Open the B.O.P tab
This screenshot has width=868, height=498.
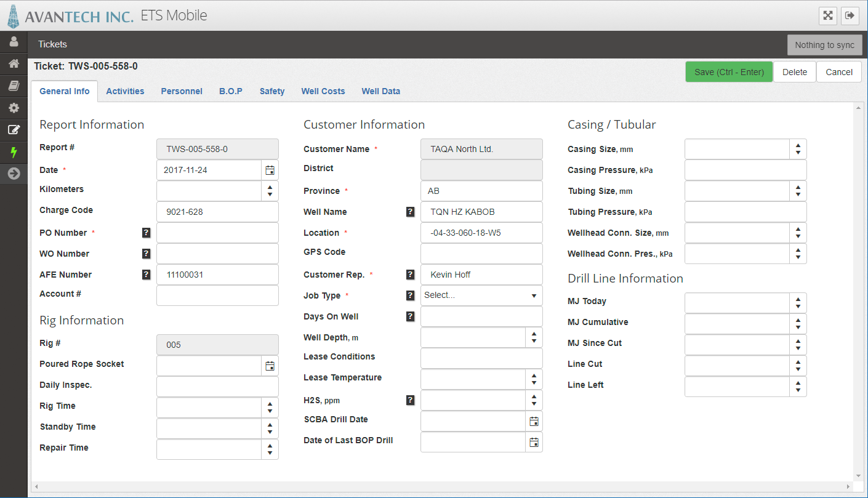click(x=231, y=91)
